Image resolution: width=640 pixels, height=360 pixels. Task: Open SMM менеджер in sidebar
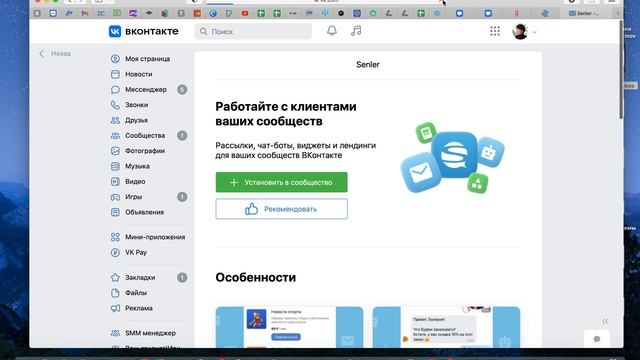click(x=143, y=333)
